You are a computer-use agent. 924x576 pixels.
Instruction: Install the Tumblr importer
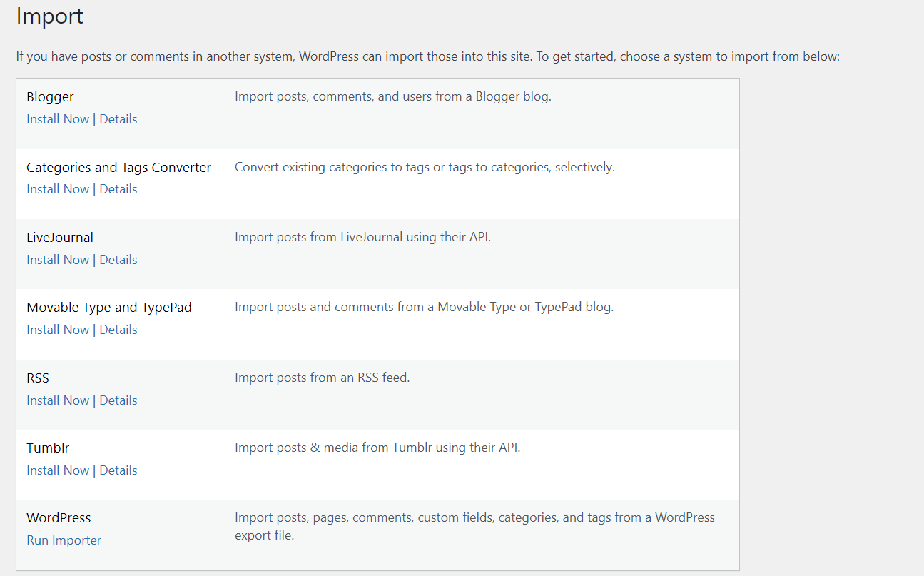pyautogui.click(x=58, y=470)
